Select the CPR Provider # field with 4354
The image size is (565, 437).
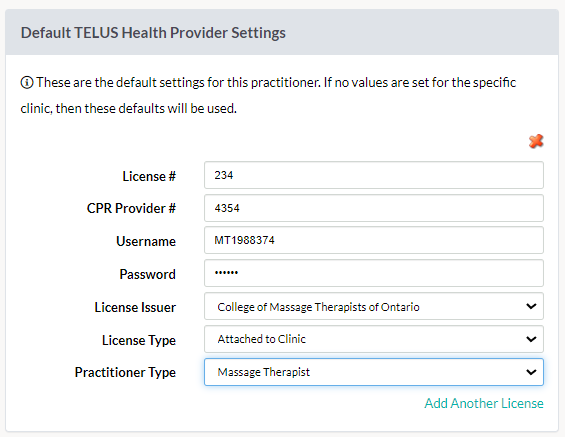coord(374,208)
